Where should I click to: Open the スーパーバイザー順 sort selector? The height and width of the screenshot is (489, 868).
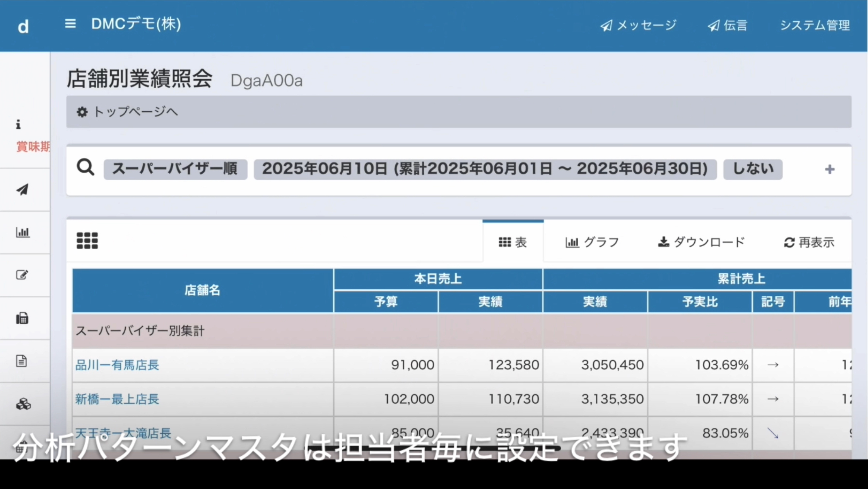click(175, 169)
